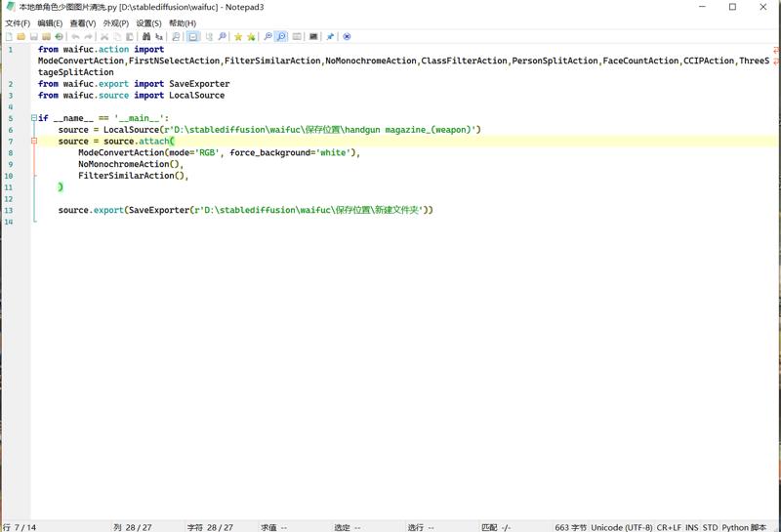Click the '行 7 / 14' status bar entry
781x532 pixels.
click(x=20, y=527)
